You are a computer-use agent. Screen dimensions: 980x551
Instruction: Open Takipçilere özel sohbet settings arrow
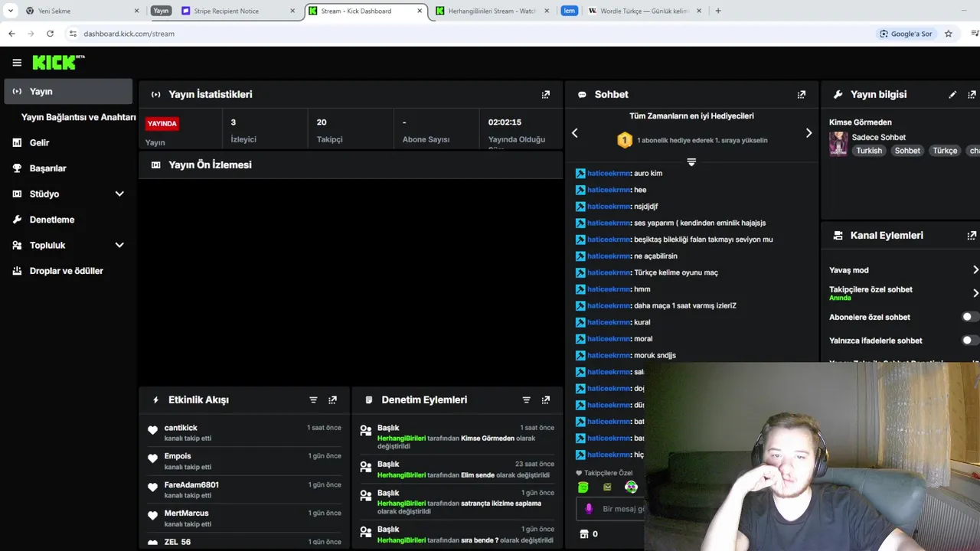pos(975,293)
